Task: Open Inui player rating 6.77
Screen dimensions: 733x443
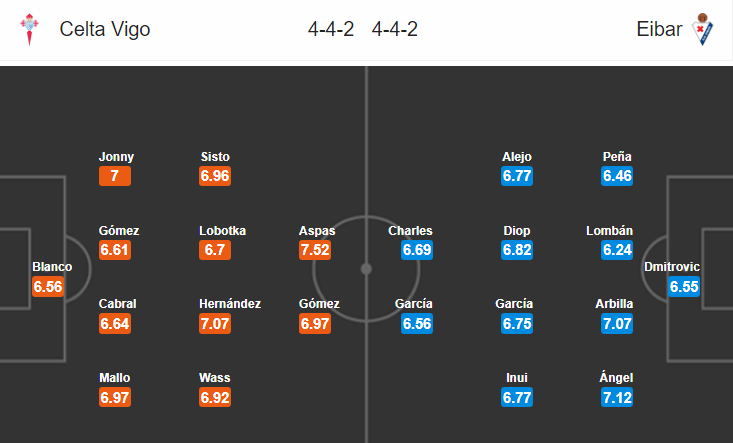Action: 517,397
